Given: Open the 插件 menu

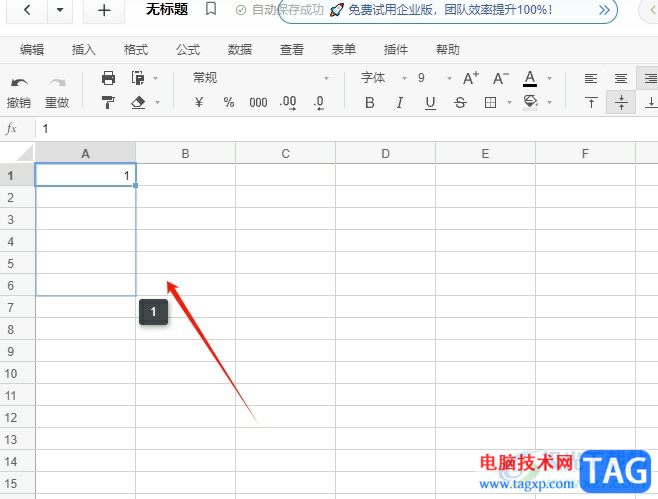Looking at the screenshot, I should pyautogui.click(x=396, y=50).
